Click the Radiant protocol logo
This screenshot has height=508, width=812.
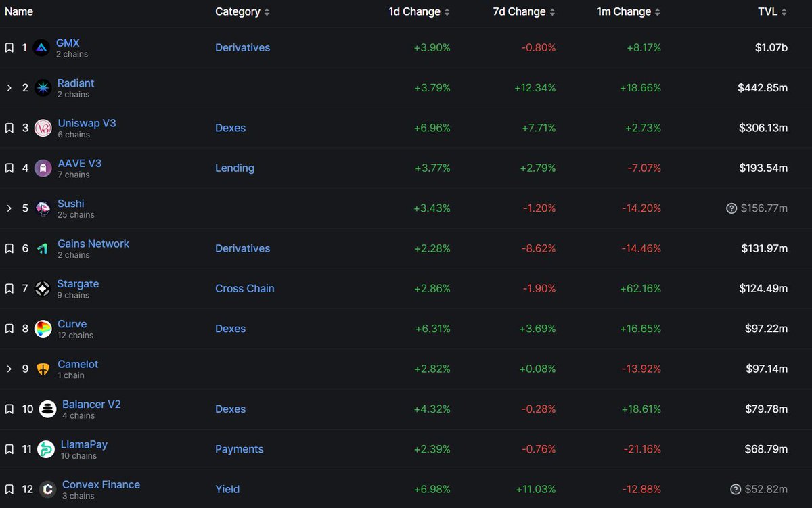point(43,88)
